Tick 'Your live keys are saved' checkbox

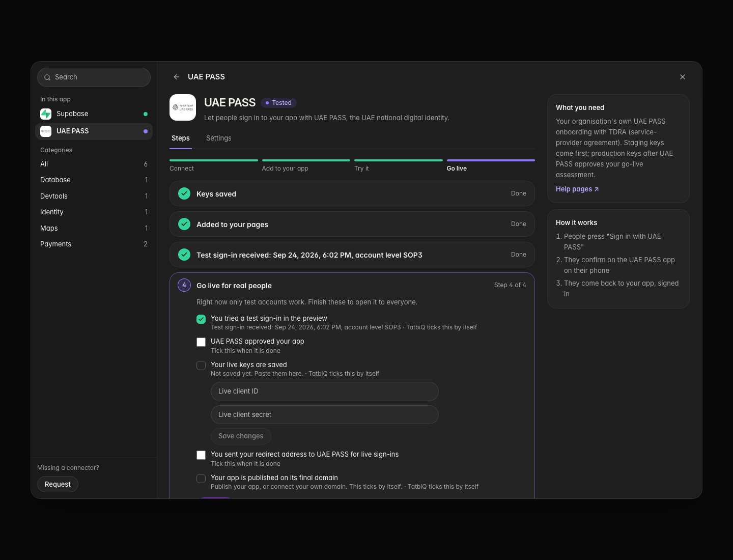[x=201, y=366]
